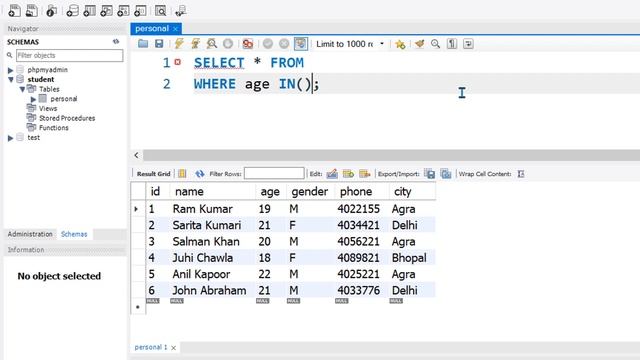The height and width of the screenshot is (360, 640).
Task: Insert a new row icon
Action: tap(348, 174)
